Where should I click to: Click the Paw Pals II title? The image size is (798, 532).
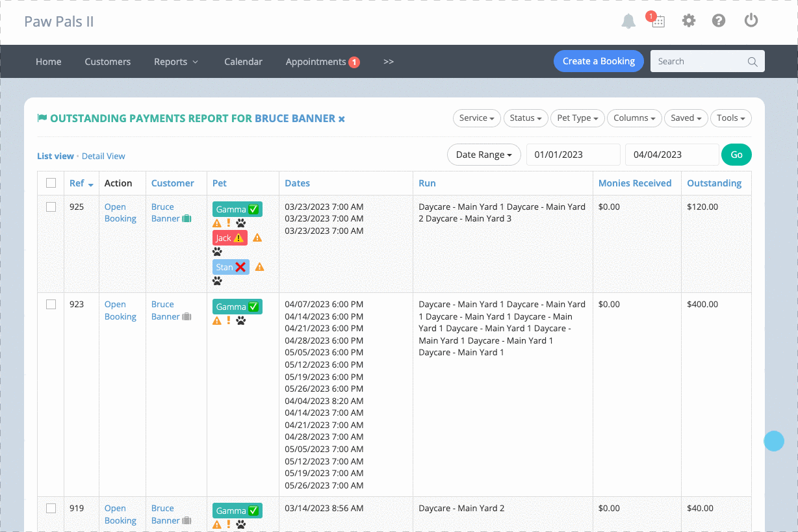point(59,21)
